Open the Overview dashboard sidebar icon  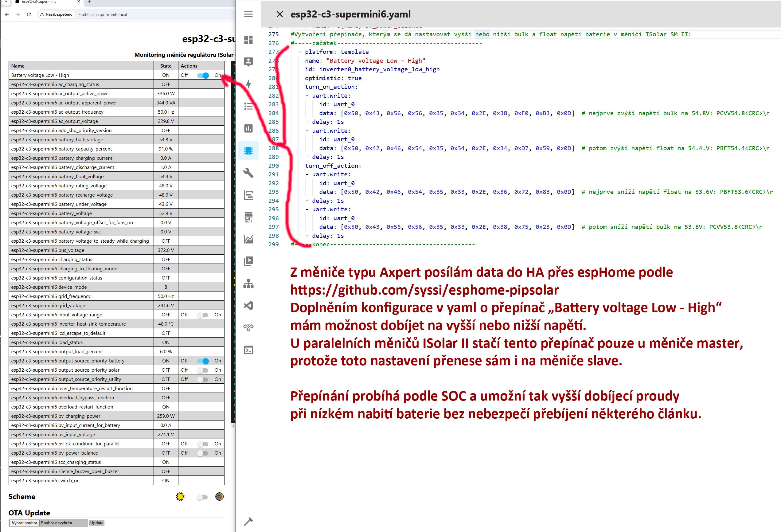point(248,40)
